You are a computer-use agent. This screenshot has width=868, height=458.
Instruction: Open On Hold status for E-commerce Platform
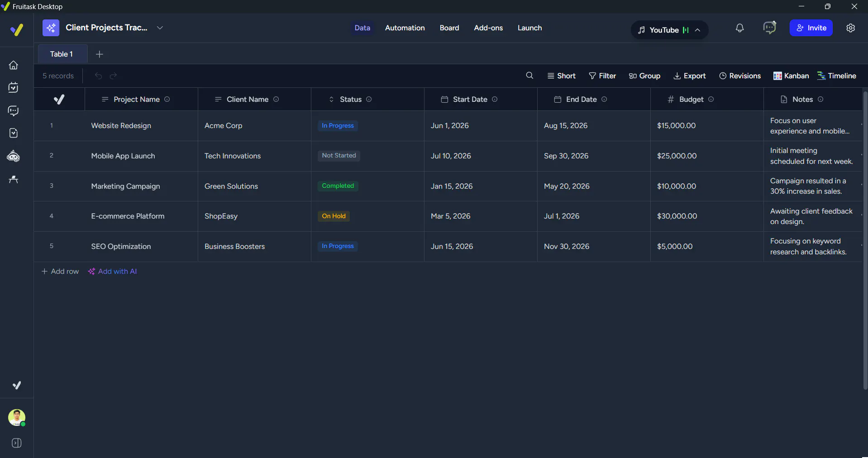pos(334,216)
